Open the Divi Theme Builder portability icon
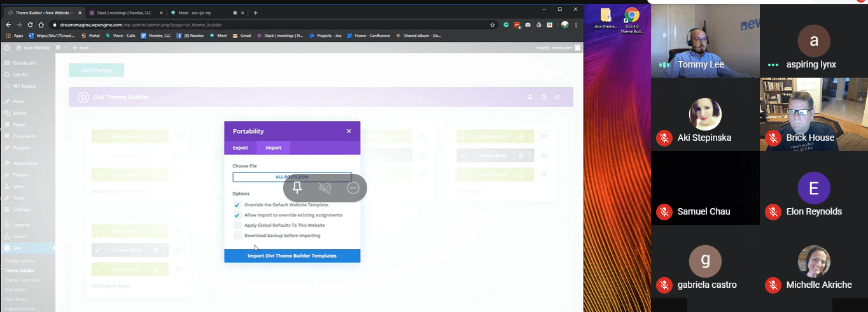 [x=558, y=97]
